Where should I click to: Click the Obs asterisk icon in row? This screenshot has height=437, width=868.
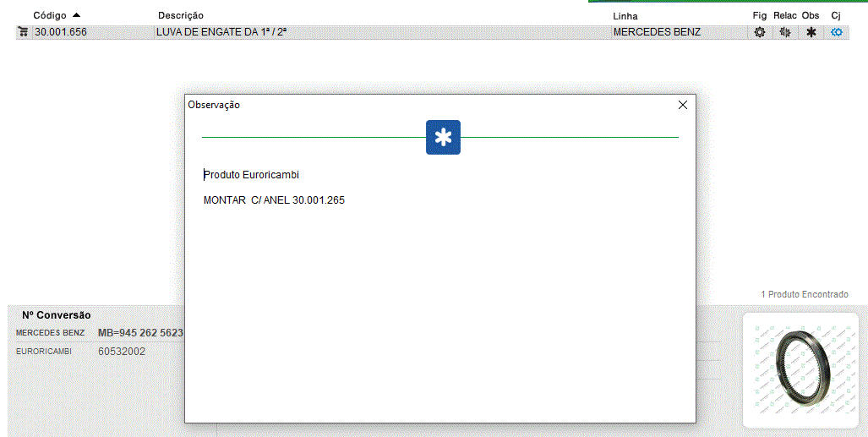[x=811, y=32]
